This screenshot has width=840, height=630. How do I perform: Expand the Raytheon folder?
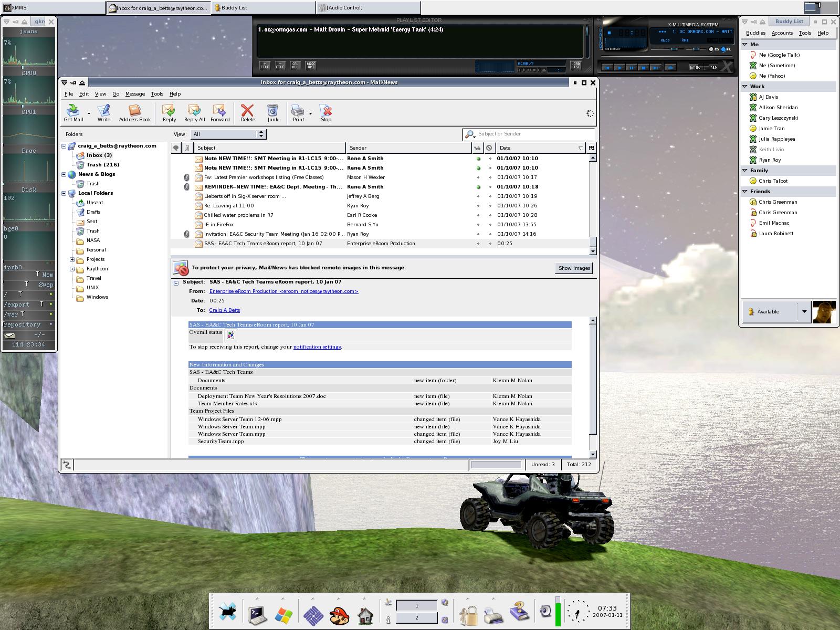tap(72, 269)
